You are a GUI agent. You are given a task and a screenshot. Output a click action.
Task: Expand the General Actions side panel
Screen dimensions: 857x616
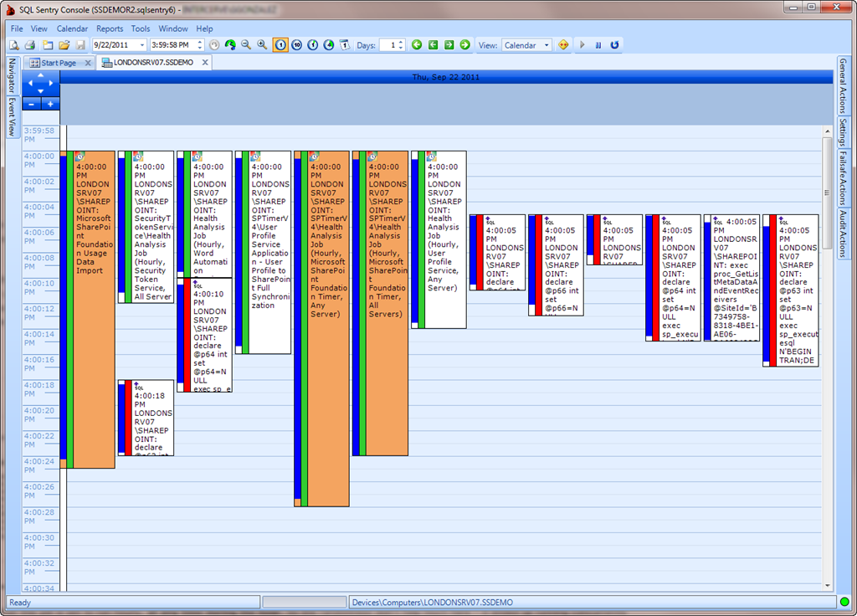coord(843,86)
